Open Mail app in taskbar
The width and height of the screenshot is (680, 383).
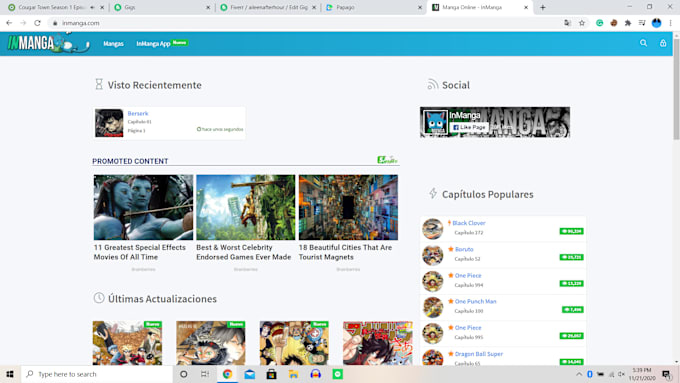pos(250,374)
